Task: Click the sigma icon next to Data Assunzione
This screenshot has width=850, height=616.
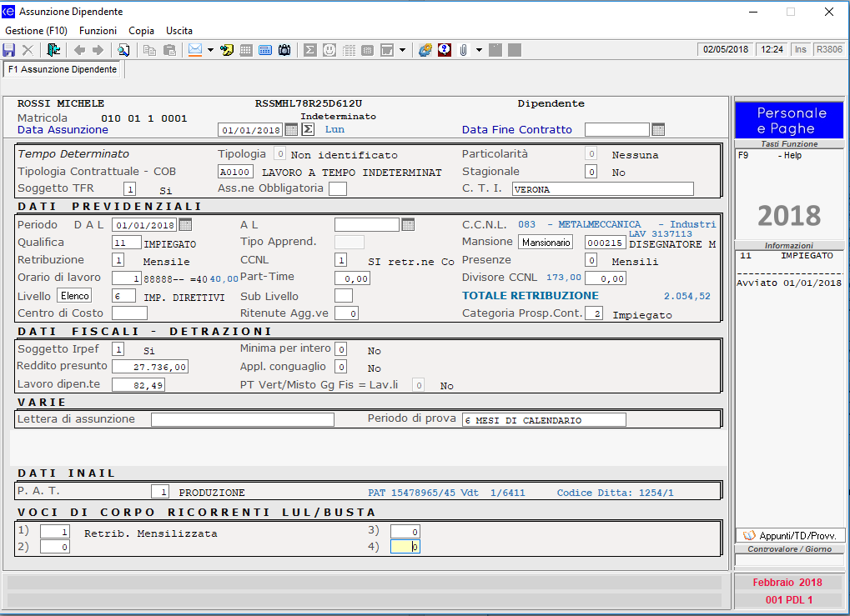Action: pyautogui.click(x=308, y=129)
